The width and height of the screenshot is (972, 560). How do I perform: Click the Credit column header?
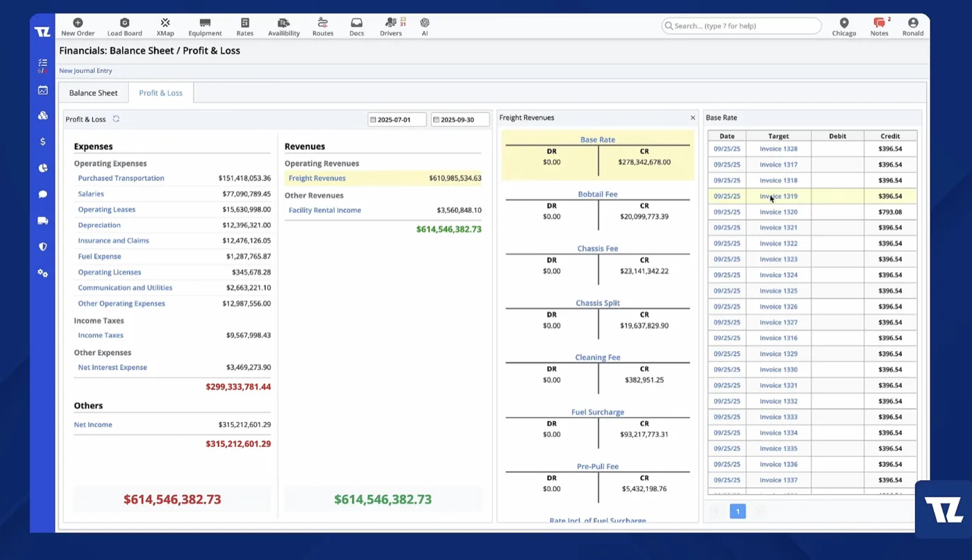(890, 136)
